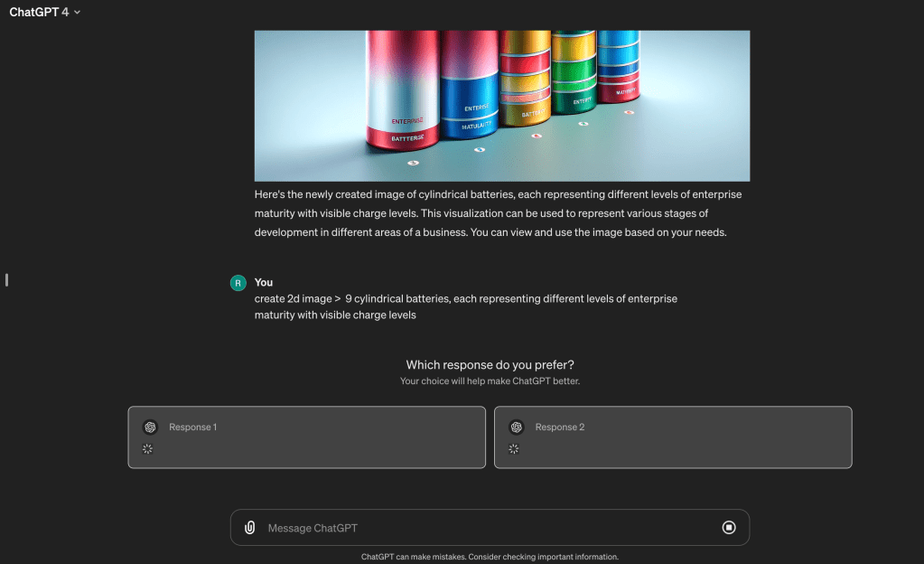Open the ChatGPT 4 model dropdown
This screenshot has height=564, width=924.
(x=44, y=12)
